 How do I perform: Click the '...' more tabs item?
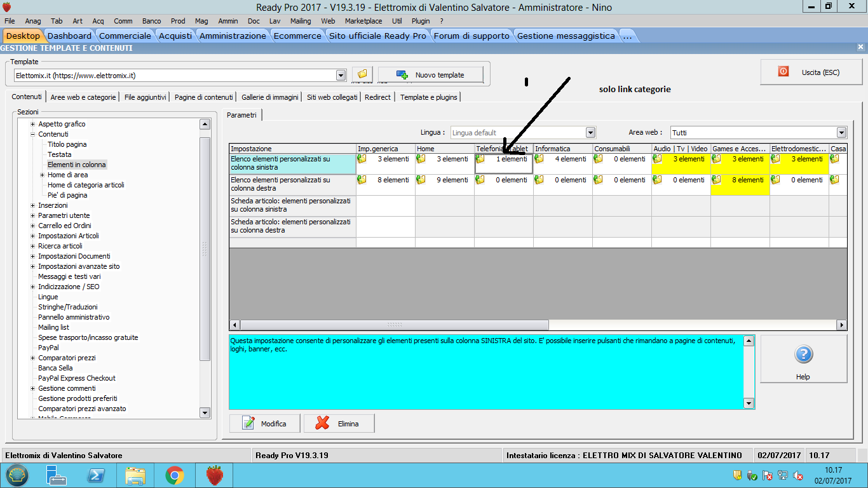[x=627, y=36]
